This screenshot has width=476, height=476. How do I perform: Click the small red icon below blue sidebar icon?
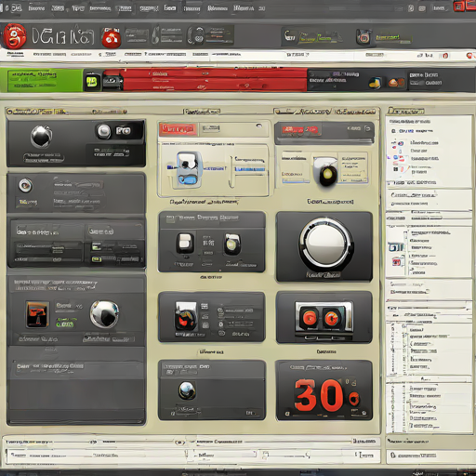[x=396, y=261]
